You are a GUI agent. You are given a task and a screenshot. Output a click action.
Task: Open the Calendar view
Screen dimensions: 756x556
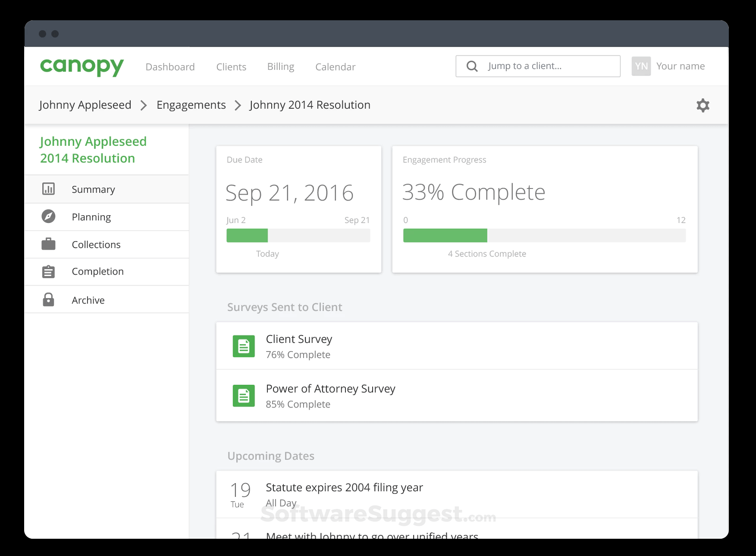(x=335, y=66)
